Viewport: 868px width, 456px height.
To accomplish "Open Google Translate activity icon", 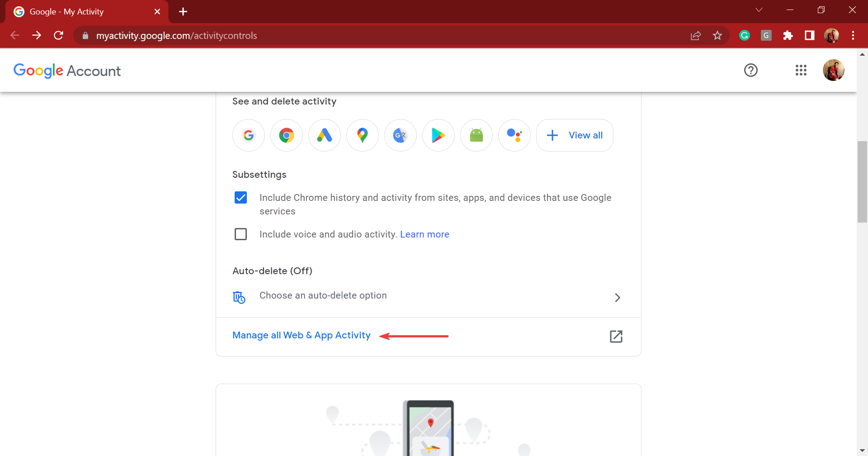I will coord(401,135).
